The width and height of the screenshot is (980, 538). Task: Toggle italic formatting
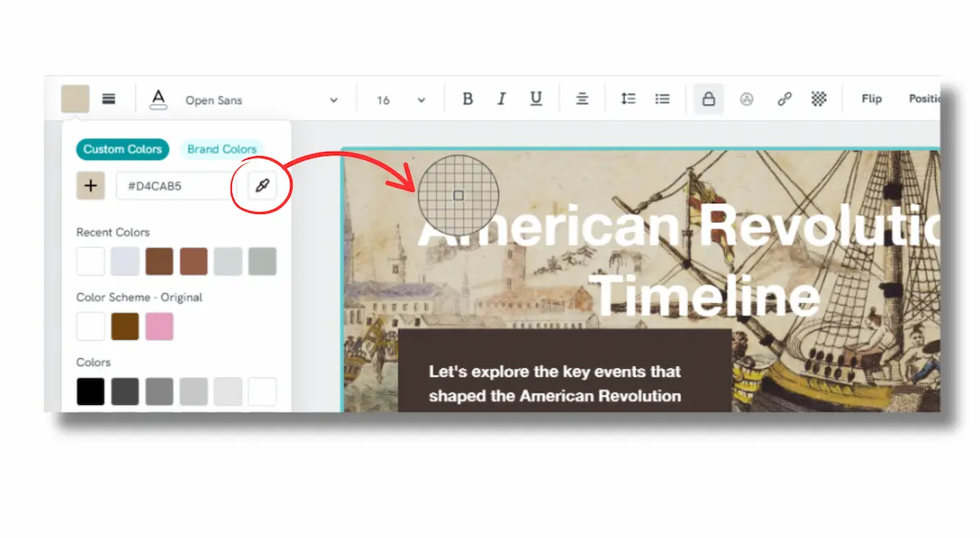point(501,99)
